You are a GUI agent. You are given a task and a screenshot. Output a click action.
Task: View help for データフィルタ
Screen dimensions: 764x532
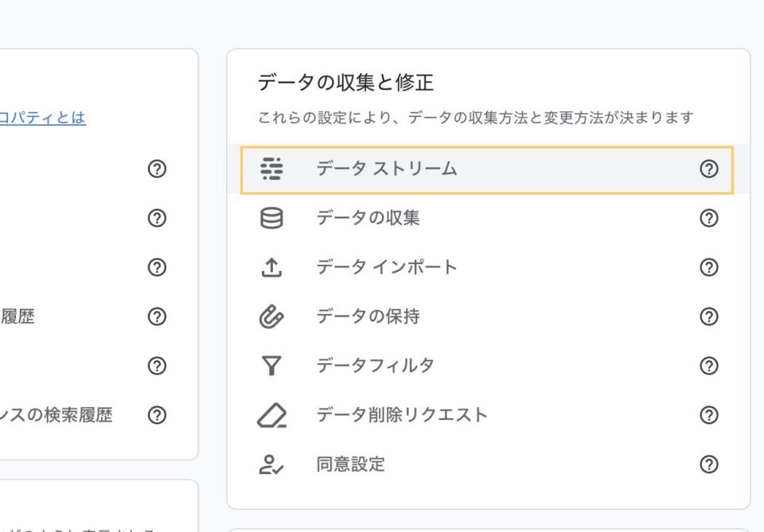pyautogui.click(x=708, y=366)
